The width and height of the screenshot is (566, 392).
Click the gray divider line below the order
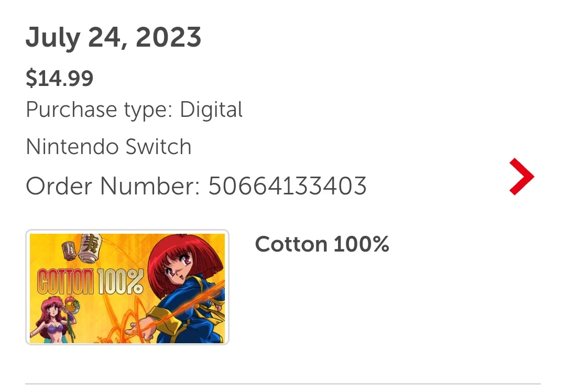tap(283, 384)
